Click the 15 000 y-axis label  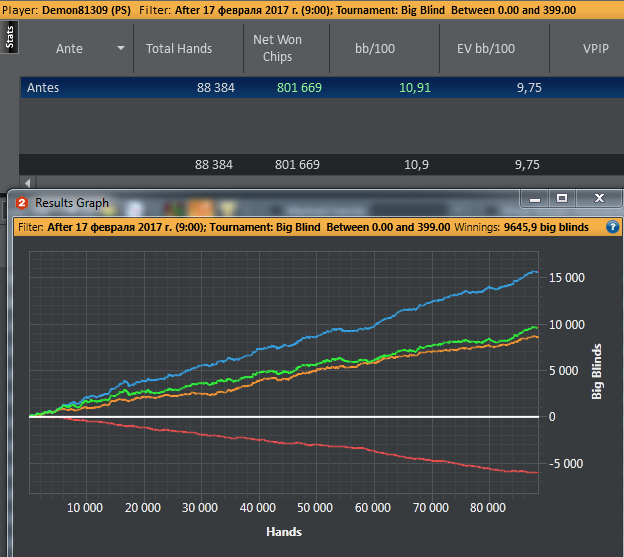pos(567,278)
